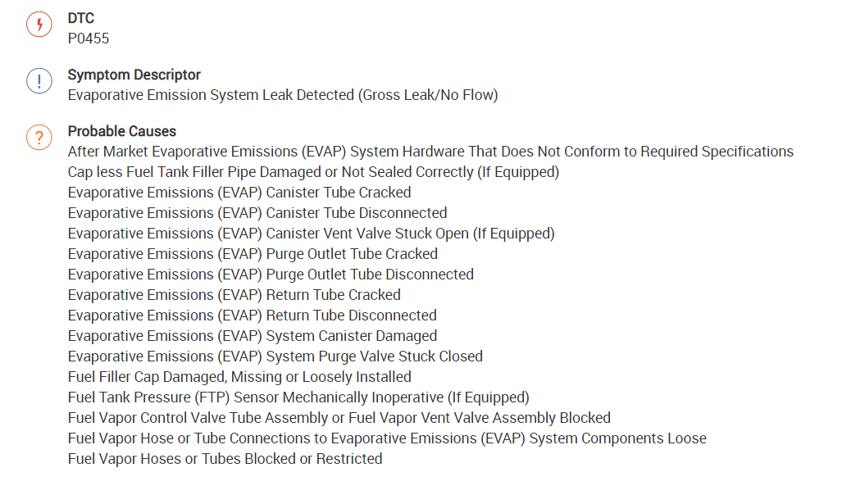Click the Fuel Tank Pressure (FTP) Sensor cause

coord(298,397)
